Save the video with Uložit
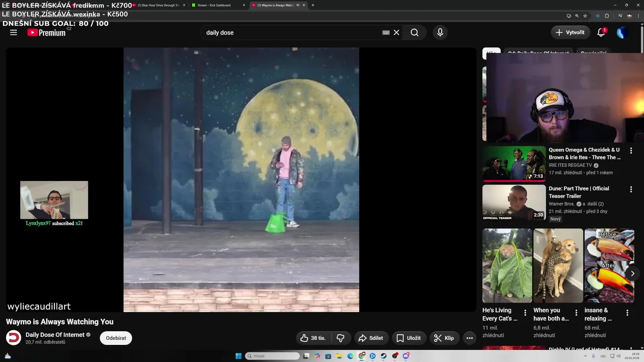Screen dimensions: 644x362 pos(408,338)
